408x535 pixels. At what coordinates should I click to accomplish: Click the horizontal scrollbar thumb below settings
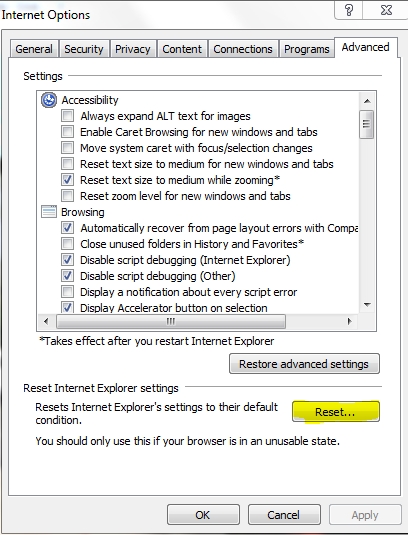[x=171, y=321]
